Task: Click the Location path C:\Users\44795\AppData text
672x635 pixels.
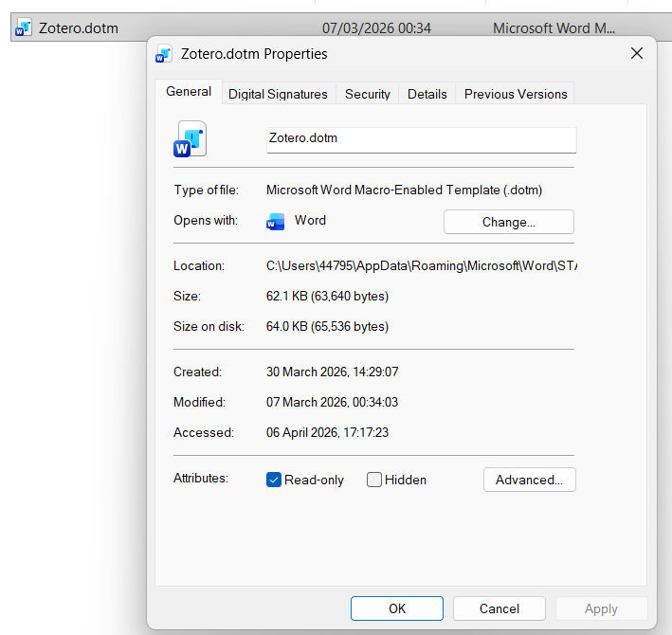Action: (x=422, y=266)
